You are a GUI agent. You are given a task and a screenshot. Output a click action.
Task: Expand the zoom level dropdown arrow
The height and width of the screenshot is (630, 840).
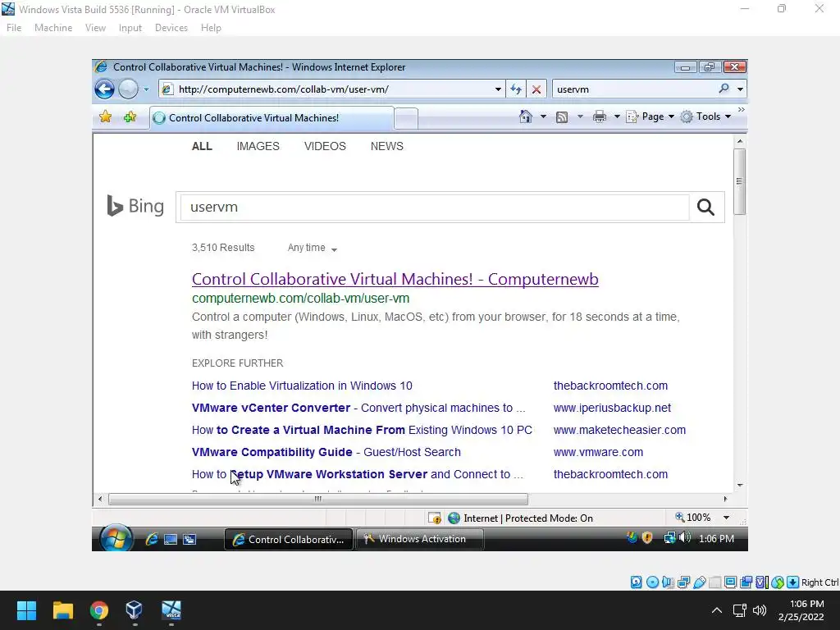click(727, 518)
